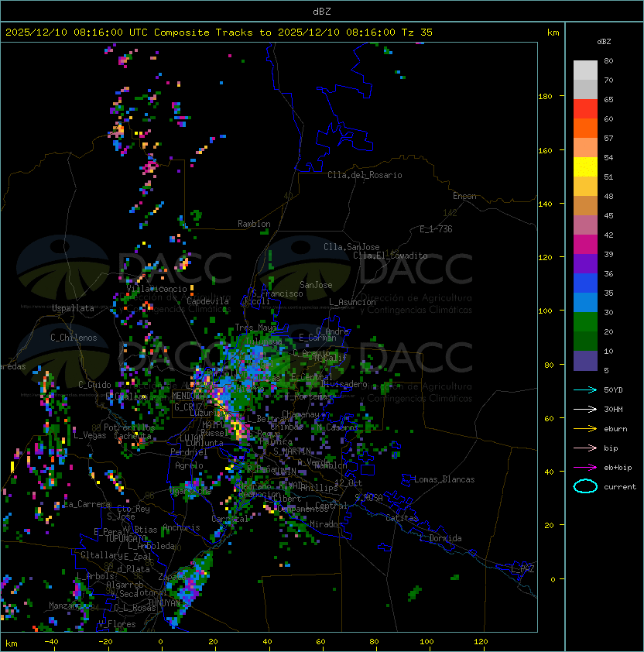Click the '36' value on dBZ scale
The image size is (644, 652).
(x=608, y=273)
